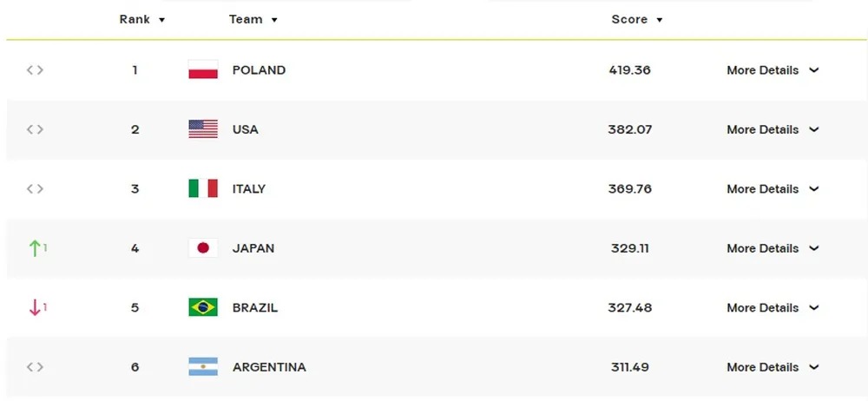Click the Argentina flag icon
Image resolution: width=868 pixels, height=401 pixels.
click(203, 366)
